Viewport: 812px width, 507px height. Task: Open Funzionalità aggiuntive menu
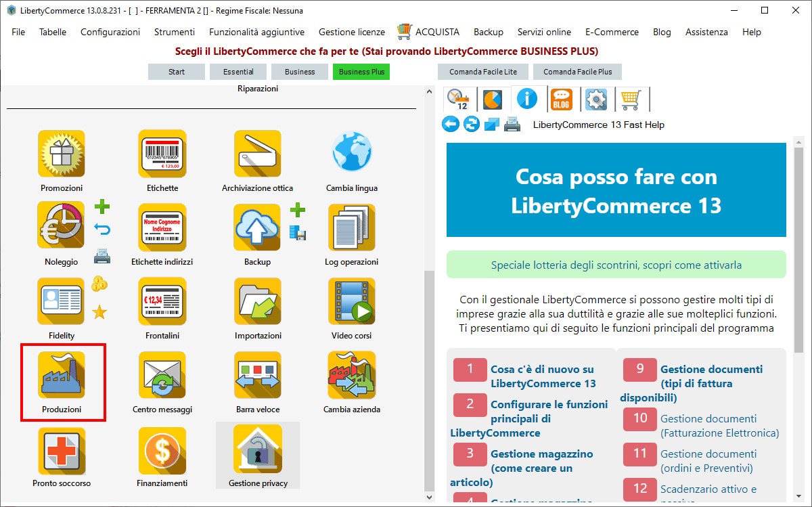point(257,32)
